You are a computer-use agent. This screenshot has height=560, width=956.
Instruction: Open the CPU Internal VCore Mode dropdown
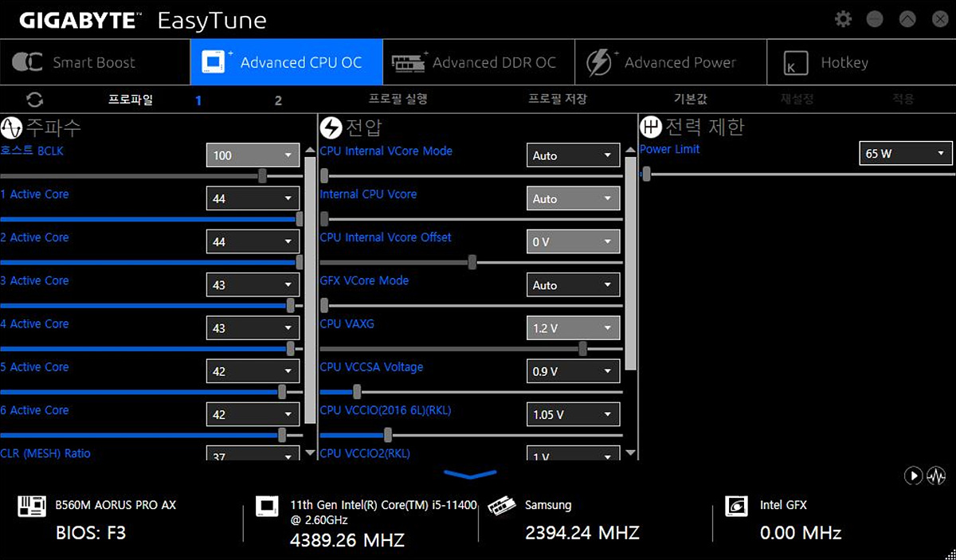[573, 155]
